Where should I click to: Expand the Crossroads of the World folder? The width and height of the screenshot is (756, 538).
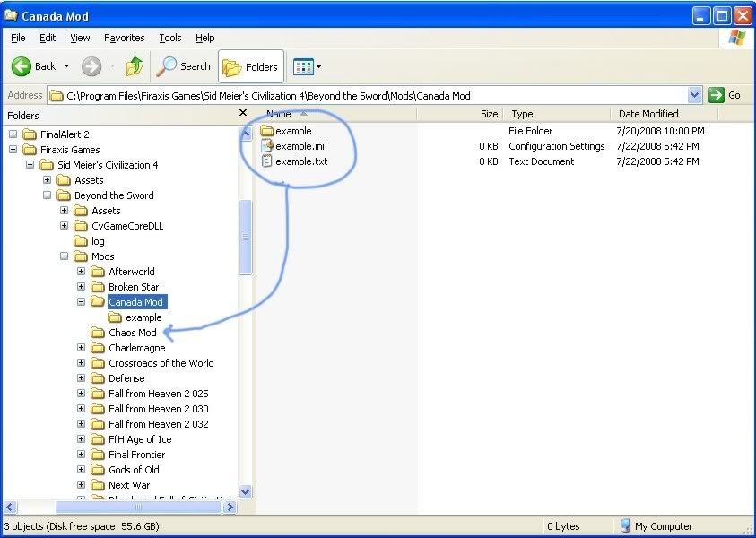coord(81,362)
